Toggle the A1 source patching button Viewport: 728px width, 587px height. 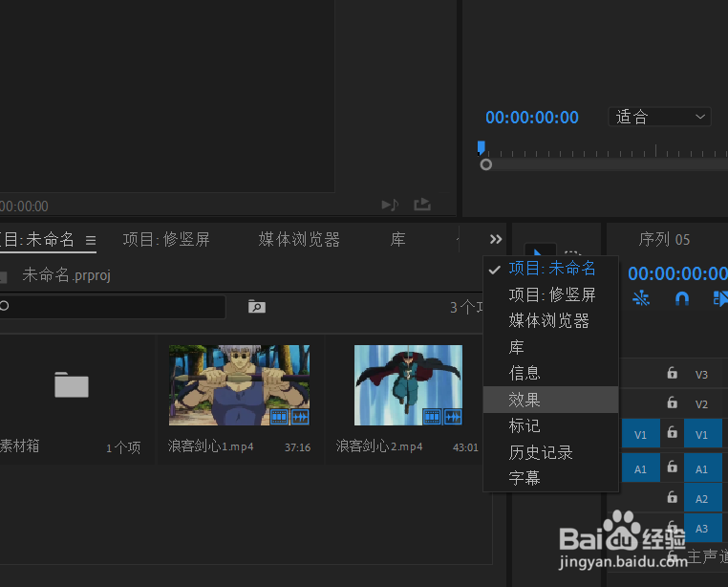click(x=641, y=468)
